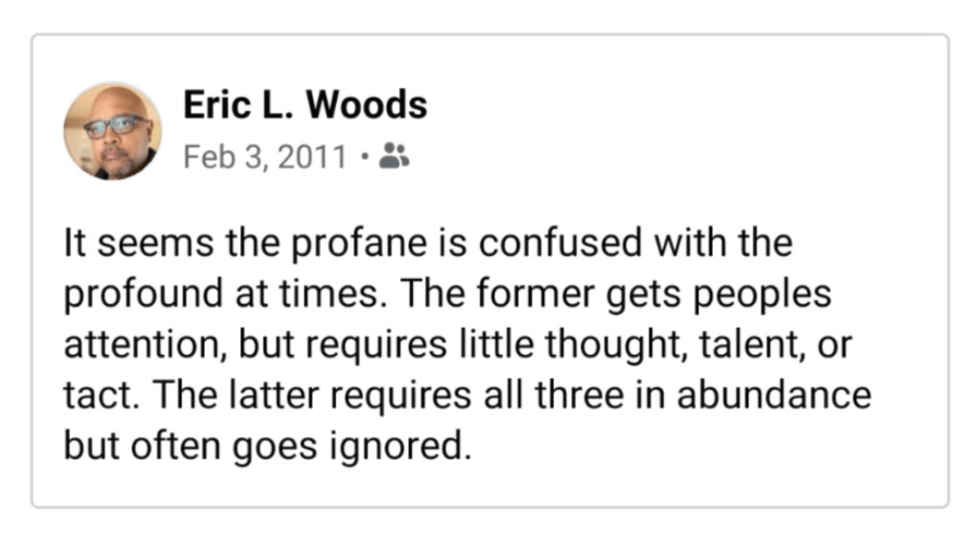The image size is (980, 536).
Task: Click the word "tact" in the post
Action: coord(89,395)
